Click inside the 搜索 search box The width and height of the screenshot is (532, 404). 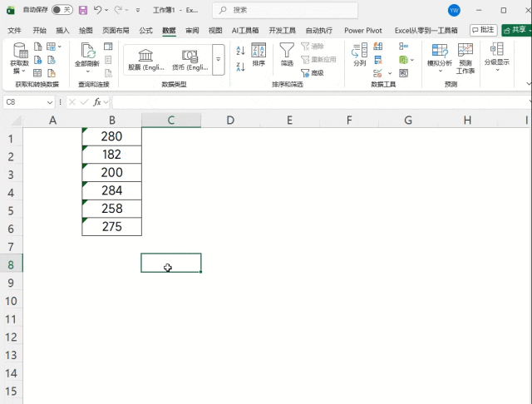click(285, 10)
